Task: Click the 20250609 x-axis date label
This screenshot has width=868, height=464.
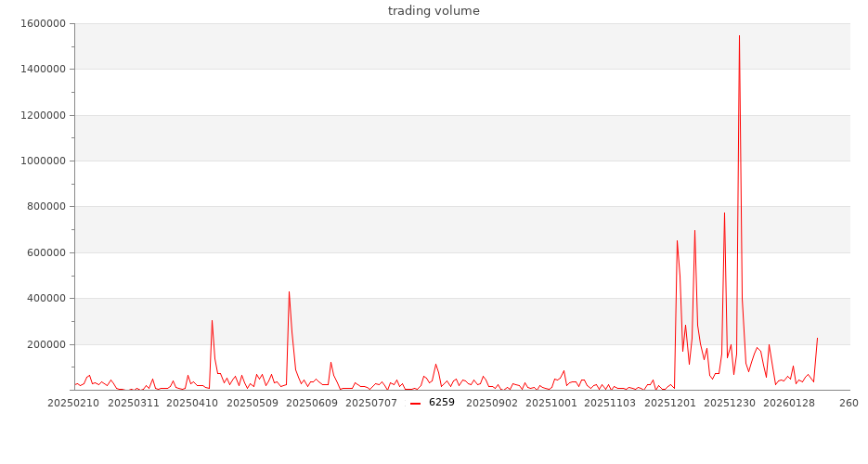Action: click(313, 403)
